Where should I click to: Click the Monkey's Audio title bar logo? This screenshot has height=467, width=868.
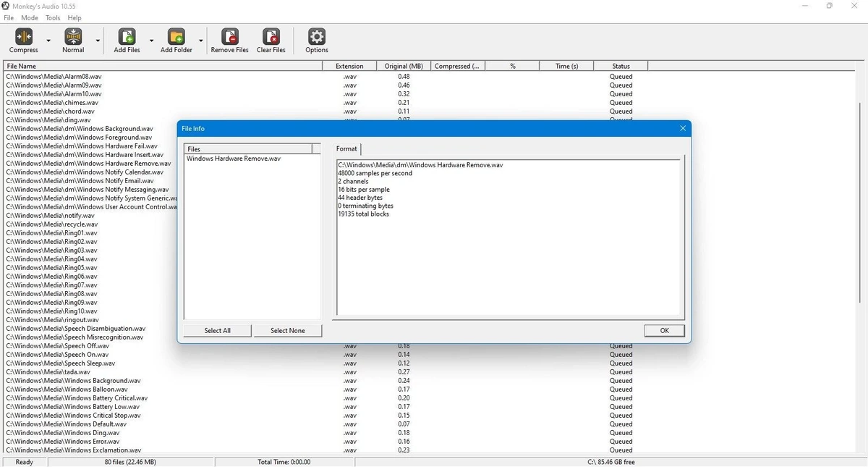pyautogui.click(x=7, y=6)
